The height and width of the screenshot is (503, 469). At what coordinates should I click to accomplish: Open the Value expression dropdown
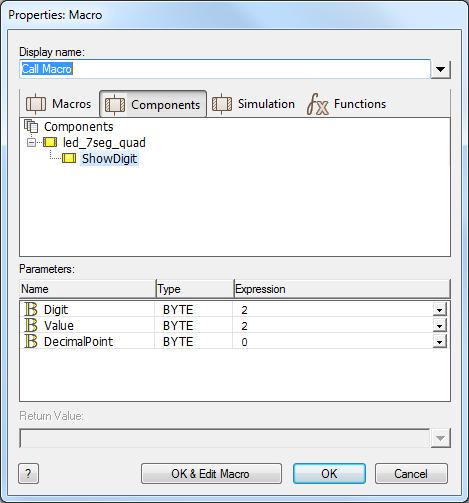(440, 326)
